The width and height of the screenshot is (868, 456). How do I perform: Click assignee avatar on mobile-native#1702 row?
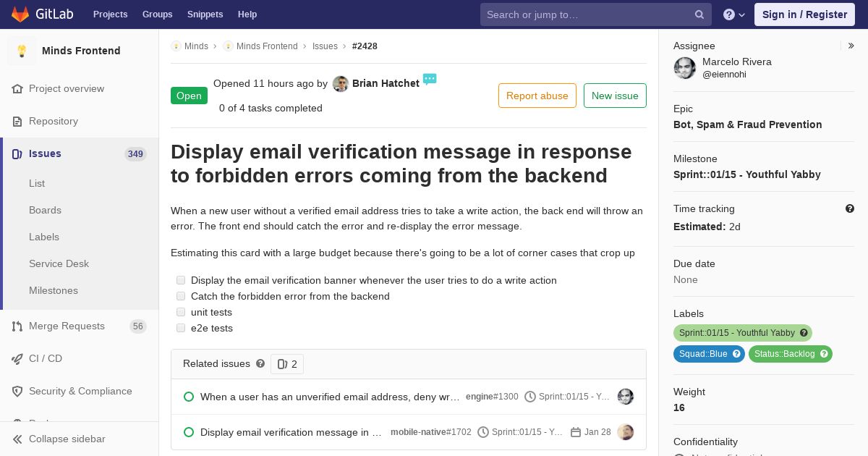pyautogui.click(x=625, y=432)
